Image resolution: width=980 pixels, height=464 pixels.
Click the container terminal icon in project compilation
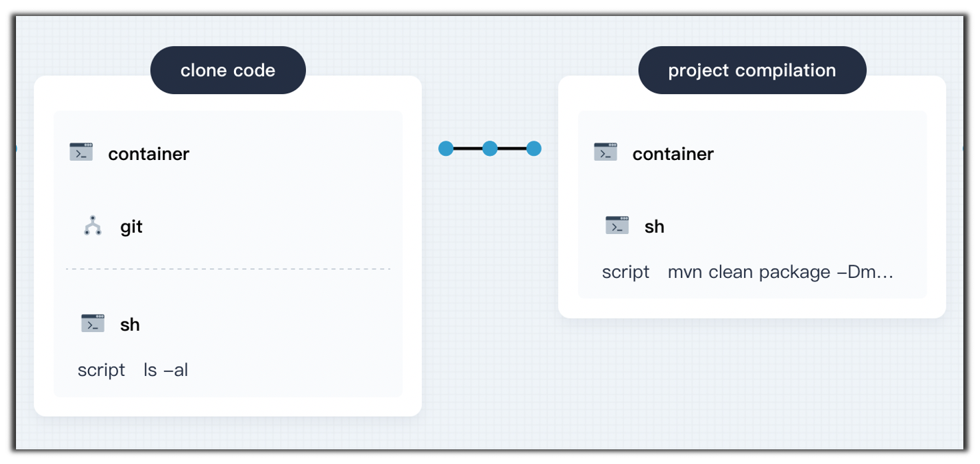coord(605,153)
